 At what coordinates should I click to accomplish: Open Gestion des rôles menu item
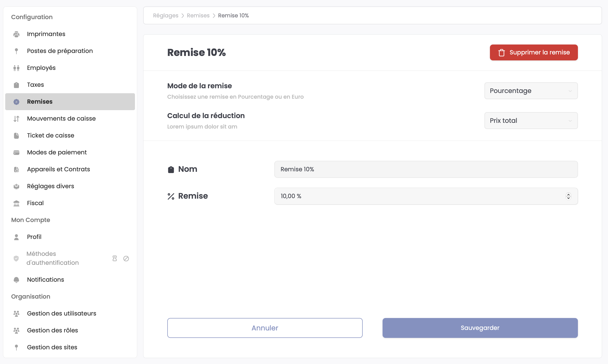(52, 330)
